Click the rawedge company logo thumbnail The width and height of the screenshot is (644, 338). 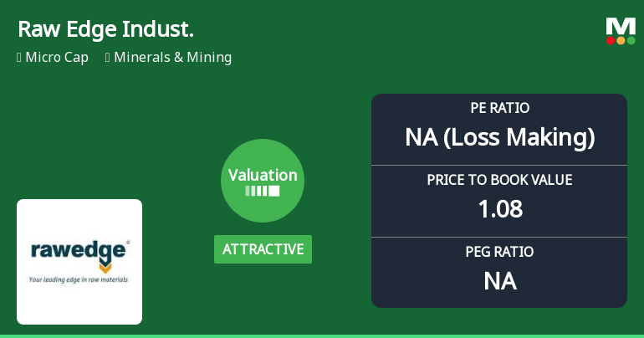79,261
